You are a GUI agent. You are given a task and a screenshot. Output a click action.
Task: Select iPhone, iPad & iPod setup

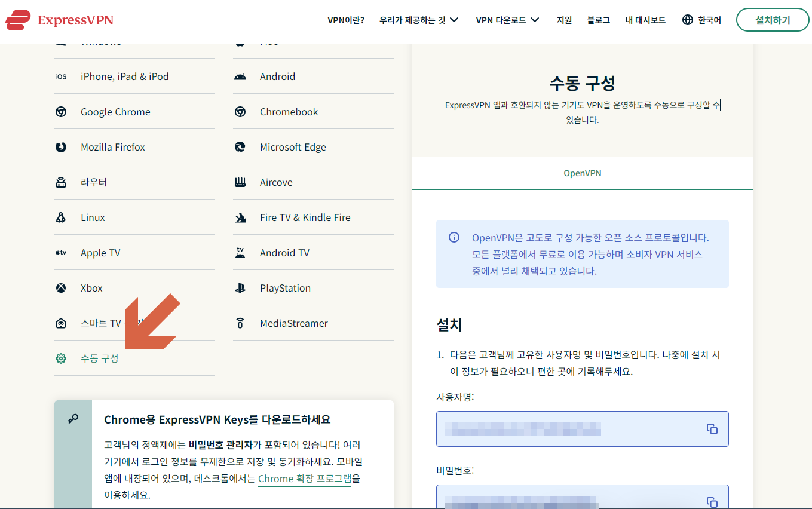[x=134, y=76]
